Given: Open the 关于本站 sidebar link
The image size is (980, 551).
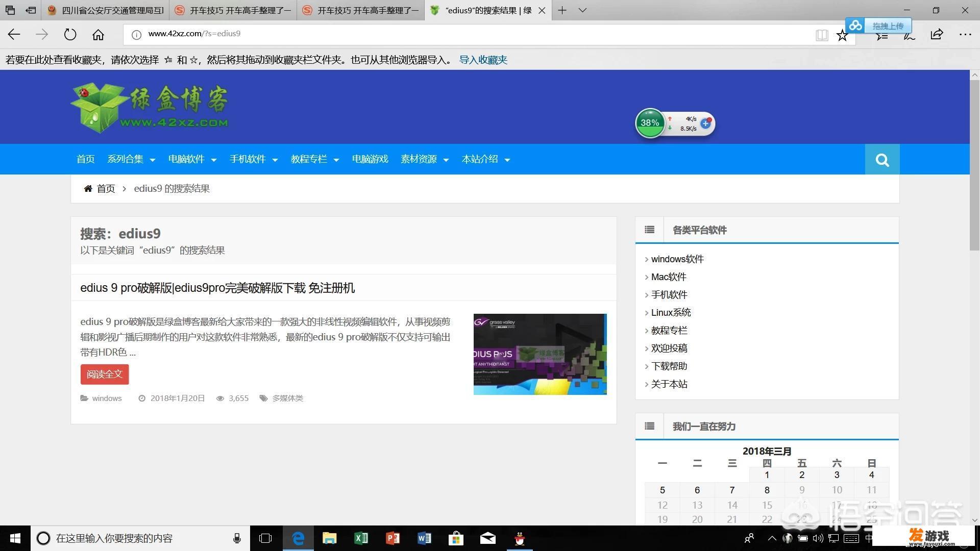Looking at the screenshot, I should [669, 384].
